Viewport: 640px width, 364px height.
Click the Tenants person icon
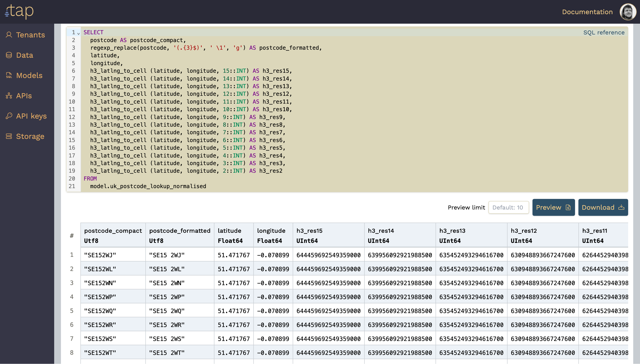9,35
